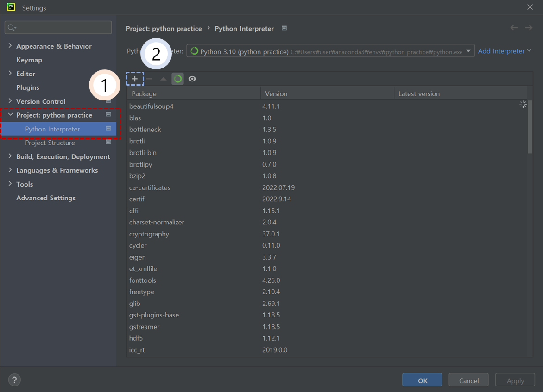
Task: Select the brotli-bin package row
Action: [327, 153]
